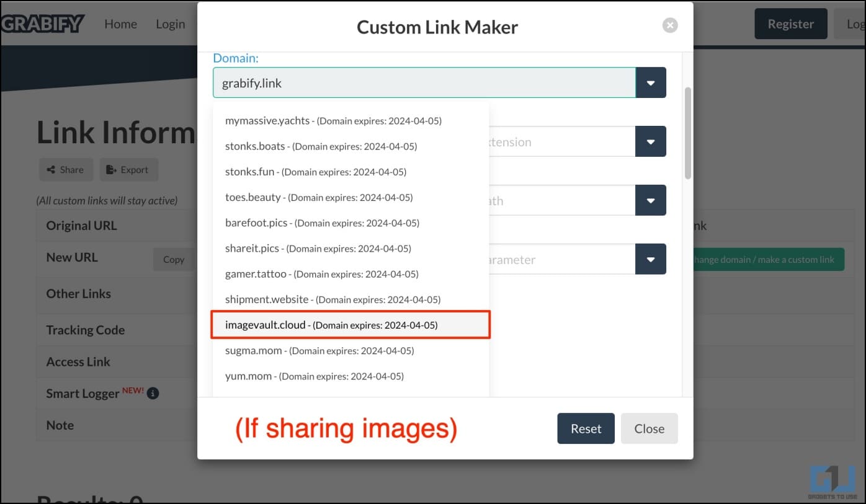Screen dimensions: 866x504
Task: Click the 'Note' row label
Action: click(60, 425)
